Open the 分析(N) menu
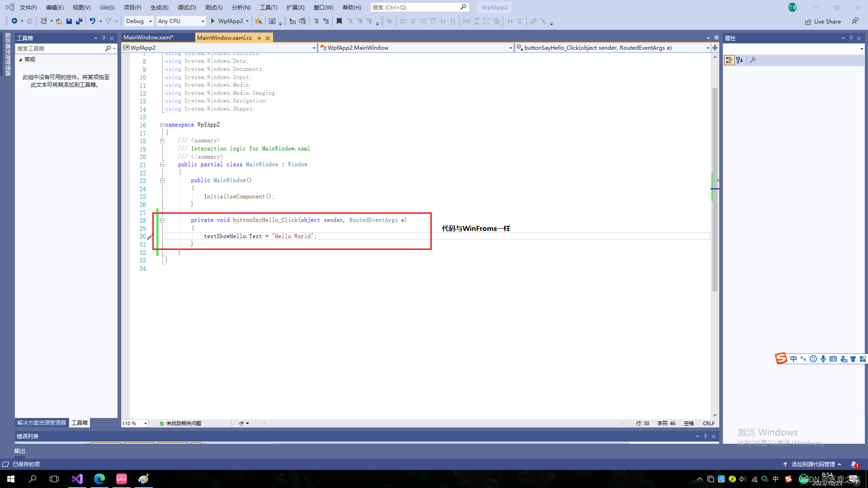This screenshot has width=868, height=488. click(241, 7)
